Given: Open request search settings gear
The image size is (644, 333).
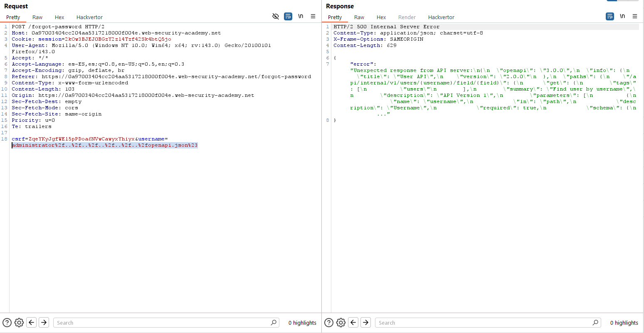Looking at the screenshot, I should 19,323.
